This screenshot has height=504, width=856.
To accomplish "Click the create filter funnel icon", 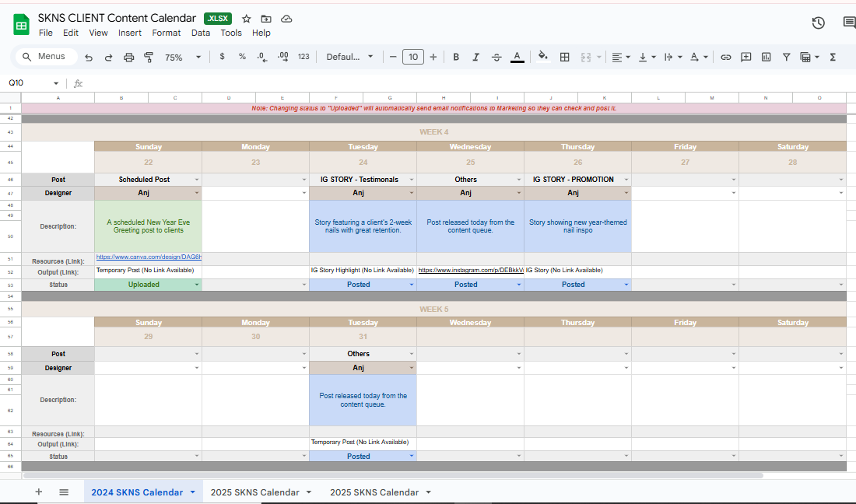I will pos(787,57).
